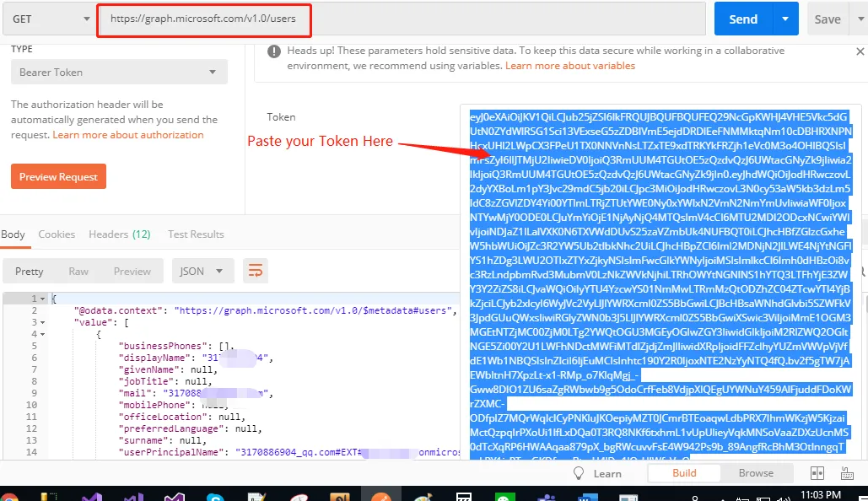The image size is (868, 501).
Task: Open Microsoft Teams from the taskbar
Action: coord(547,497)
